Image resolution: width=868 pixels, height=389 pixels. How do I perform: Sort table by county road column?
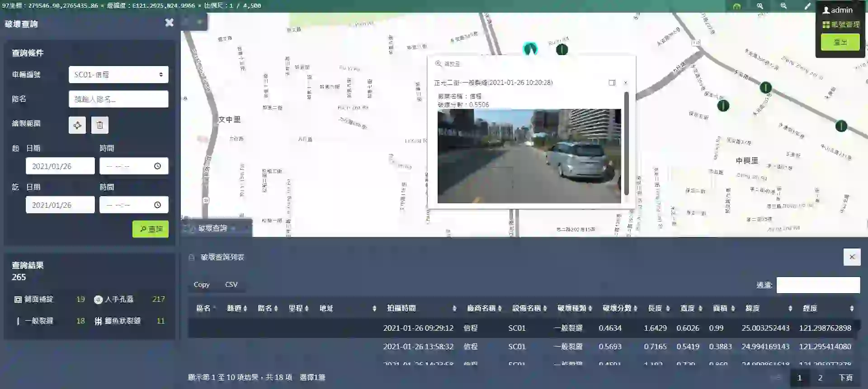[x=237, y=308]
